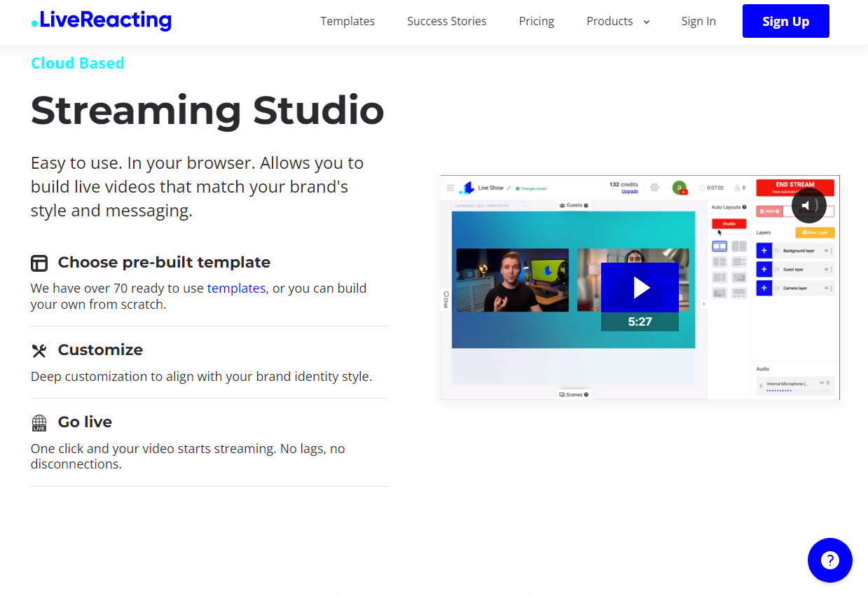Hide the Camera layer with eye icon
The height and width of the screenshot is (596, 868).
coord(826,288)
